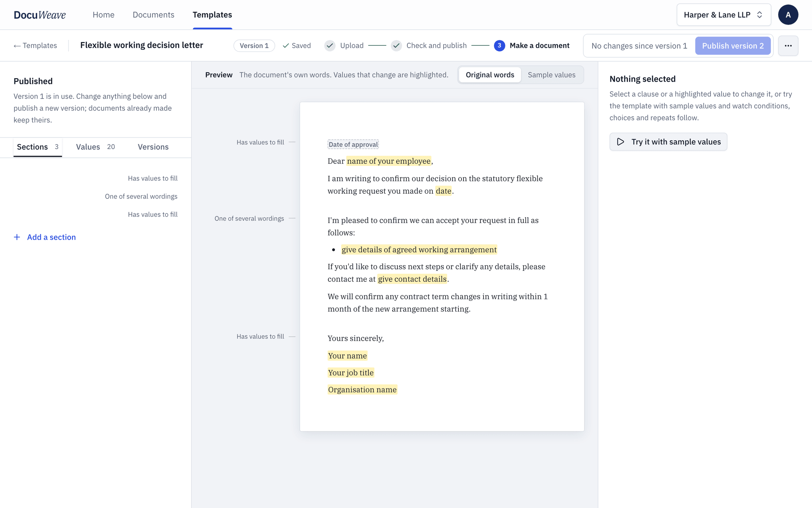Click Add a section

click(x=45, y=237)
